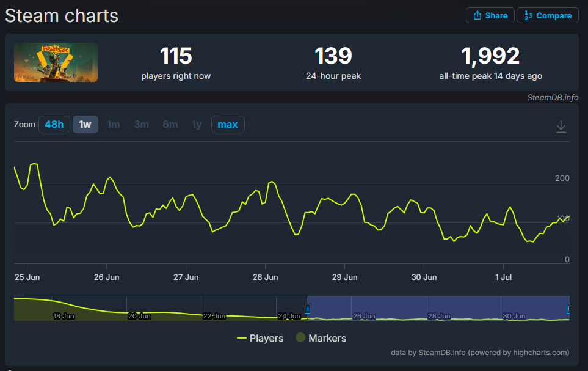Select the 48h zoom range
588x371 pixels.
point(54,125)
